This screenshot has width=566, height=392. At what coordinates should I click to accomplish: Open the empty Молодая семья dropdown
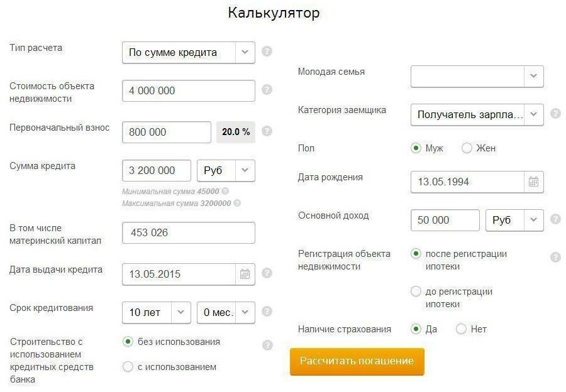click(477, 76)
